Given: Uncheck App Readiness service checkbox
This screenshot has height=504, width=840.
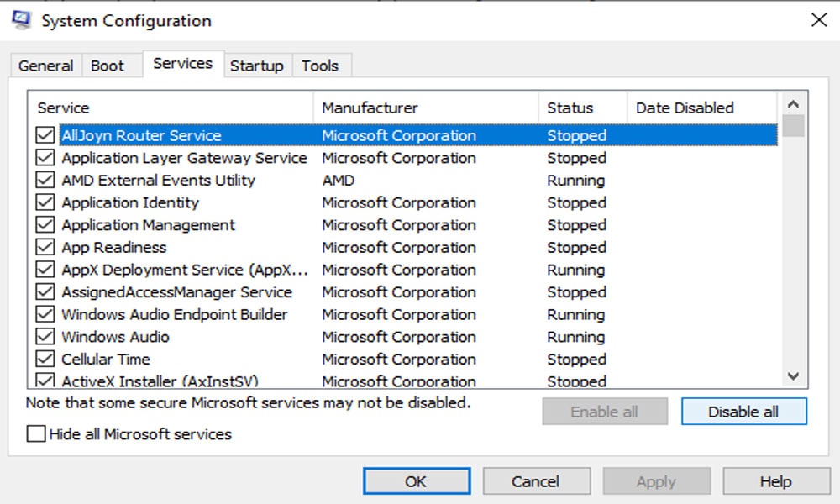Looking at the screenshot, I should (45, 247).
